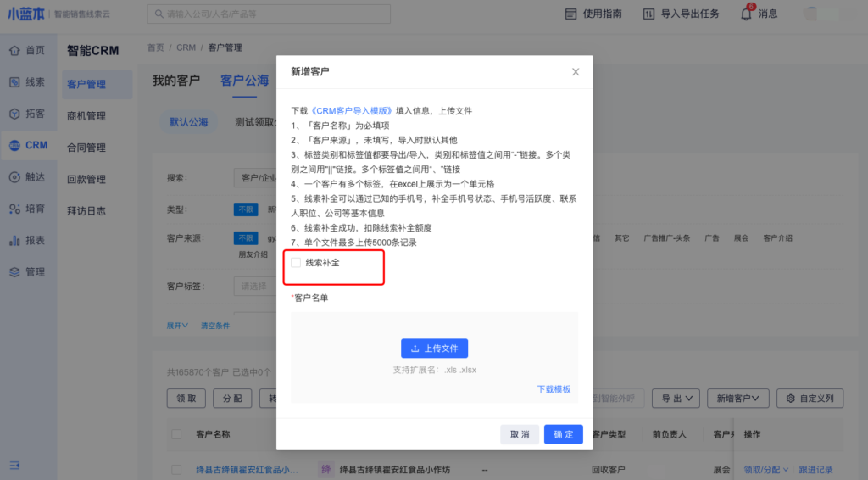Screen dimensions: 868x480
Task: Open 报表 reports icon in sidebar
Action: 14,241
